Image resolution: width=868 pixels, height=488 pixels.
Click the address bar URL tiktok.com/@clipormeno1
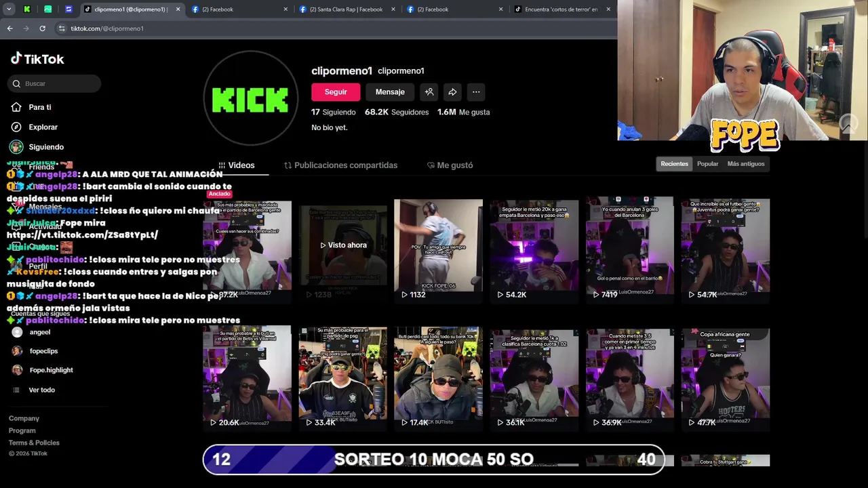107,28
